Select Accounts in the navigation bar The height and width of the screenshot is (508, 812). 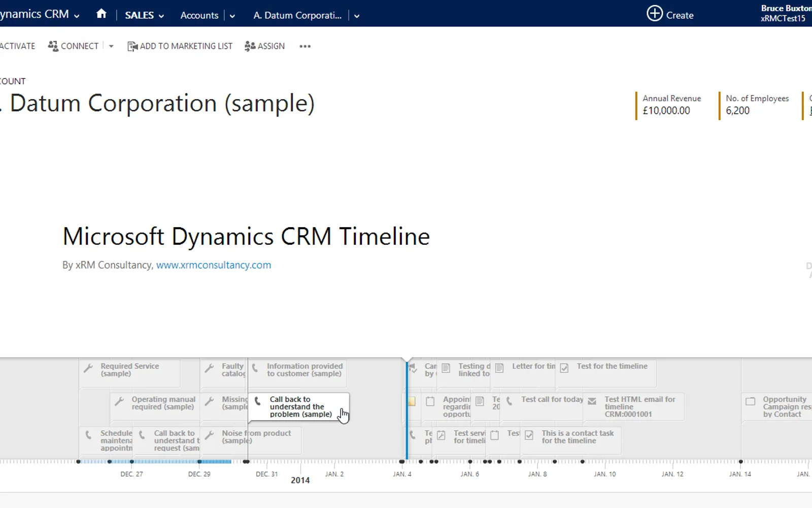pos(199,15)
